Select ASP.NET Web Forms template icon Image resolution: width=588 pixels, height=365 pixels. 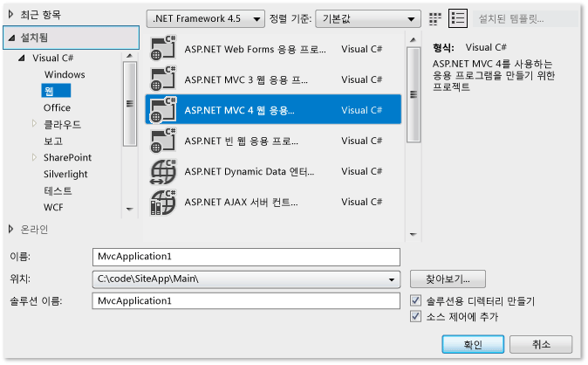pos(163,48)
